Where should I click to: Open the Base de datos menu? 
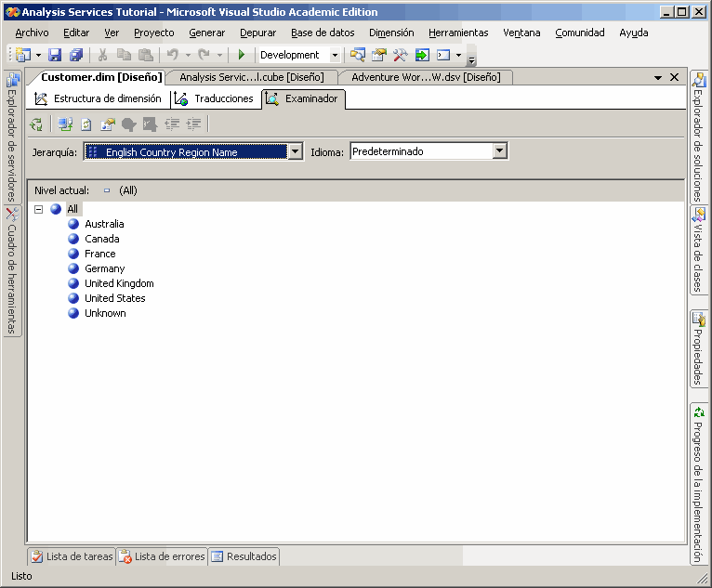(323, 33)
